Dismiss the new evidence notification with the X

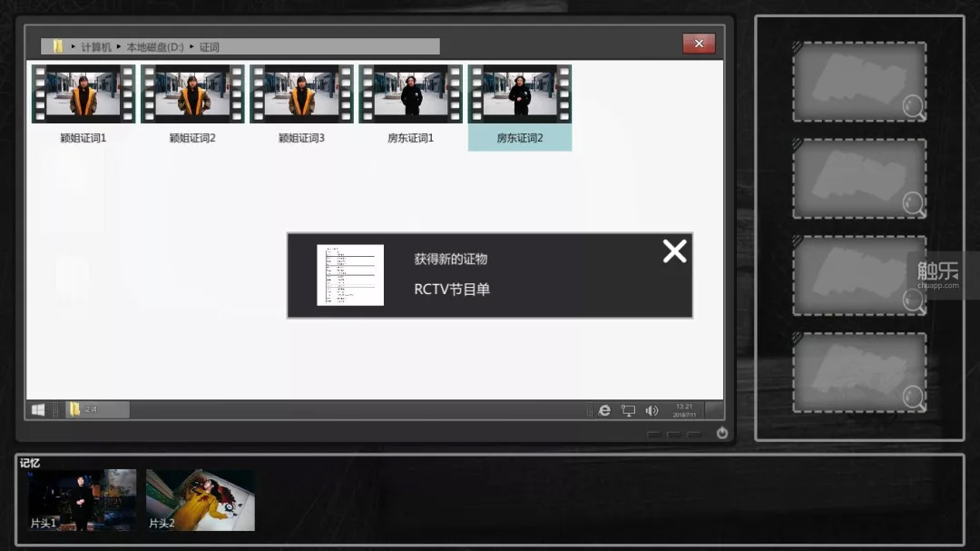click(674, 251)
